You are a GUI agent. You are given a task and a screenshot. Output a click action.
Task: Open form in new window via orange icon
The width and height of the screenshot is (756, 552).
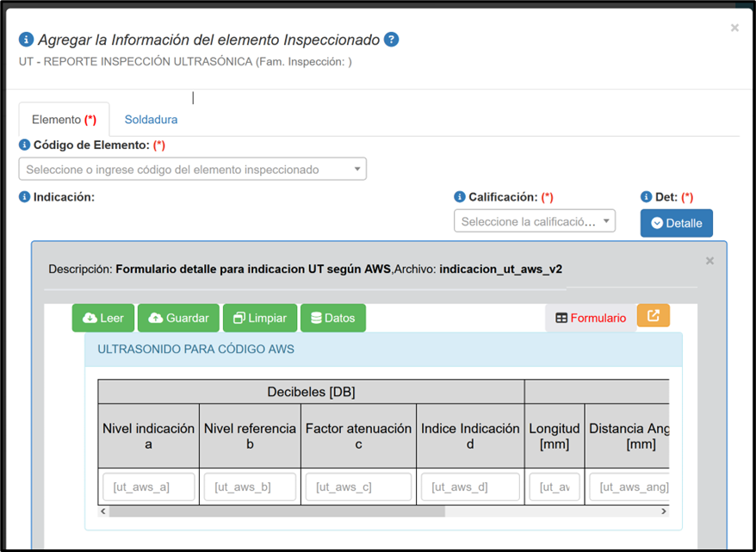[x=653, y=316]
